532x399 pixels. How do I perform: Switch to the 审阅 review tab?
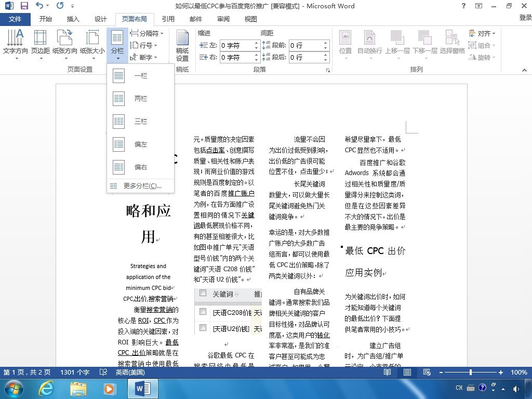(x=223, y=19)
